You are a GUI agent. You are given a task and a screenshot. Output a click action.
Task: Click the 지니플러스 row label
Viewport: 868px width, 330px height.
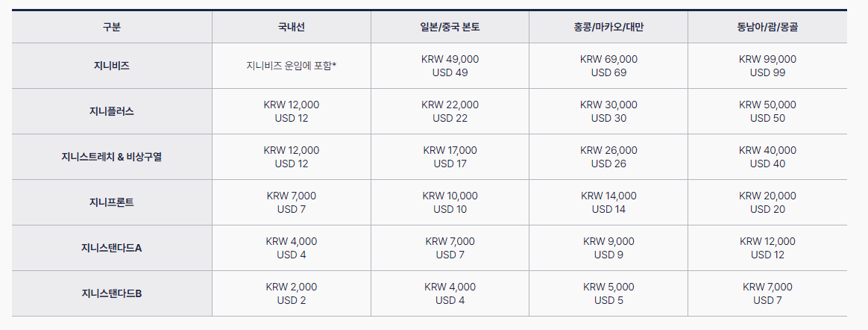tap(112, 111)
